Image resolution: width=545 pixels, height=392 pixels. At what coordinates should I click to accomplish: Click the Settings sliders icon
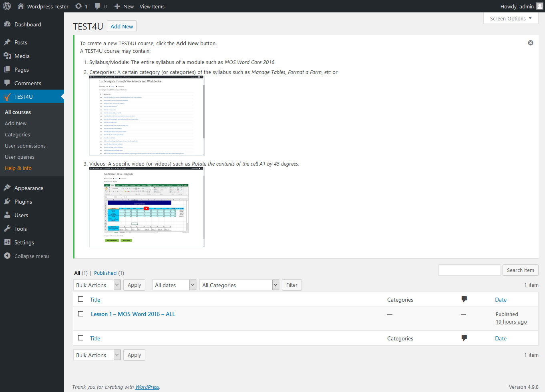tap(7, 242)
